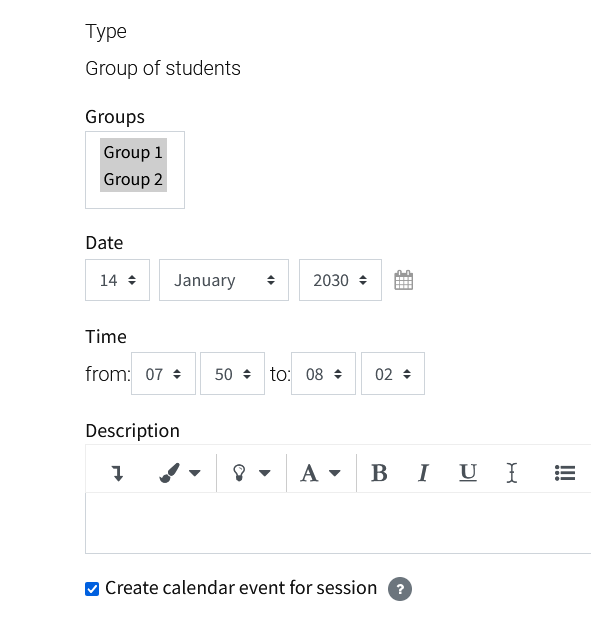The width and height of the screenshot is (591, 625).
Task: Select Group 1 in Groups list
Action: point(133,152)
